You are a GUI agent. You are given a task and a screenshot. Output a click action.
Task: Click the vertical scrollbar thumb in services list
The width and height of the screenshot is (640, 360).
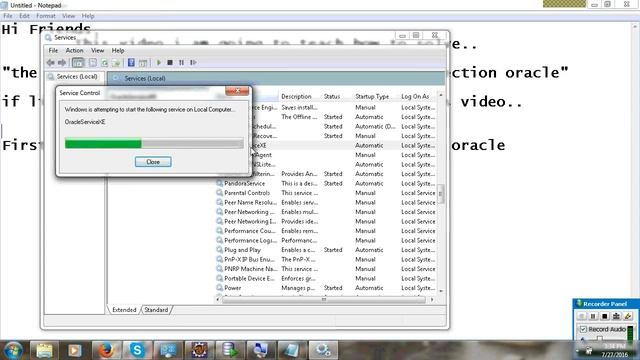[440, 193]
